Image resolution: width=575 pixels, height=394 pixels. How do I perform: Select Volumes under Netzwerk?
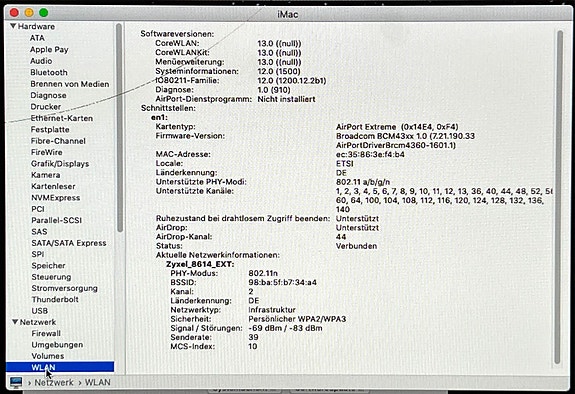pyautogui.click(x=48, y=356)
